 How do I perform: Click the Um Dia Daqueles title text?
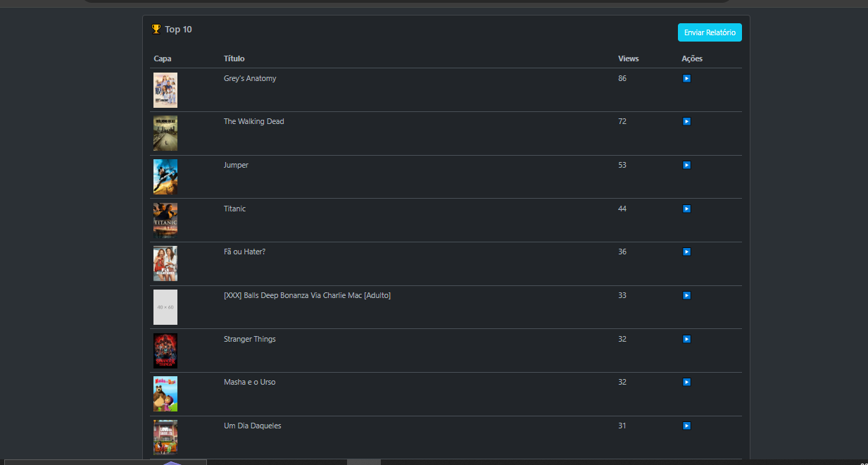pos(252,426)
